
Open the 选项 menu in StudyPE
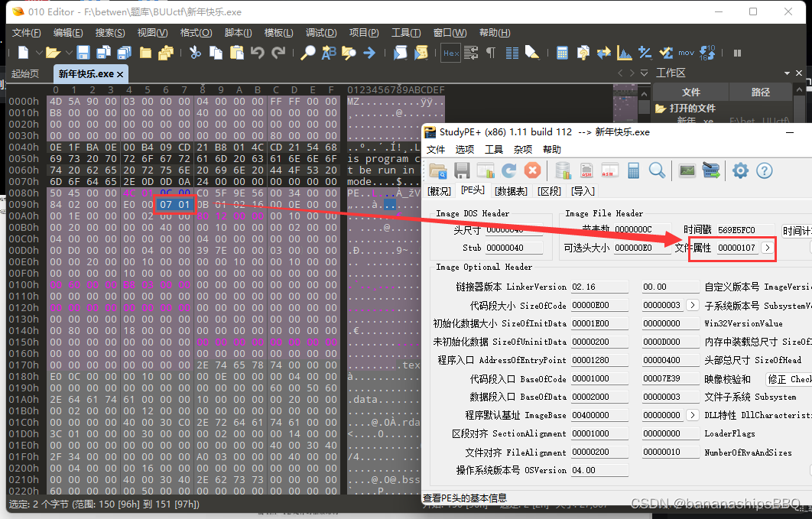(465, 150)
